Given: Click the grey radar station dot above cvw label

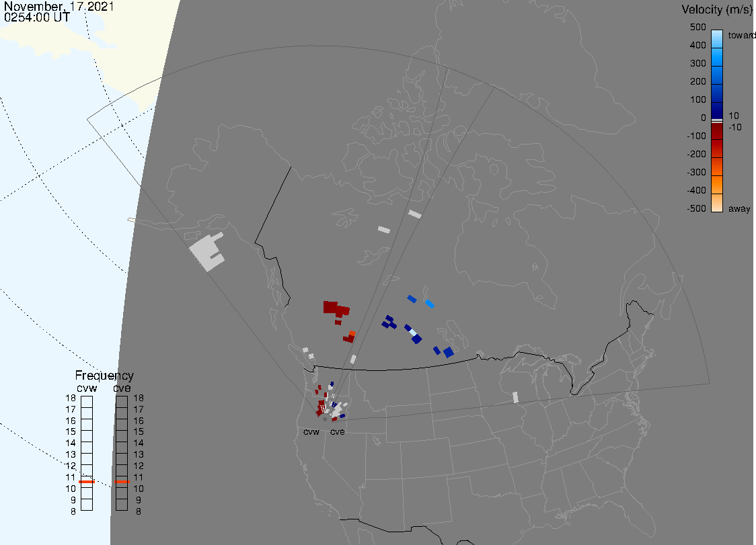Looking at the screenshot, I should 325,419.
